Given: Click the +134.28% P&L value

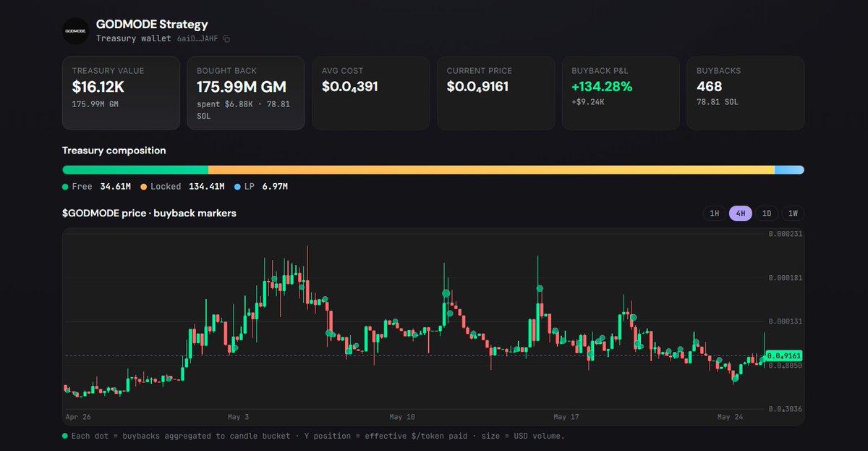Looking at the screenshot, I should pos(602,87).
